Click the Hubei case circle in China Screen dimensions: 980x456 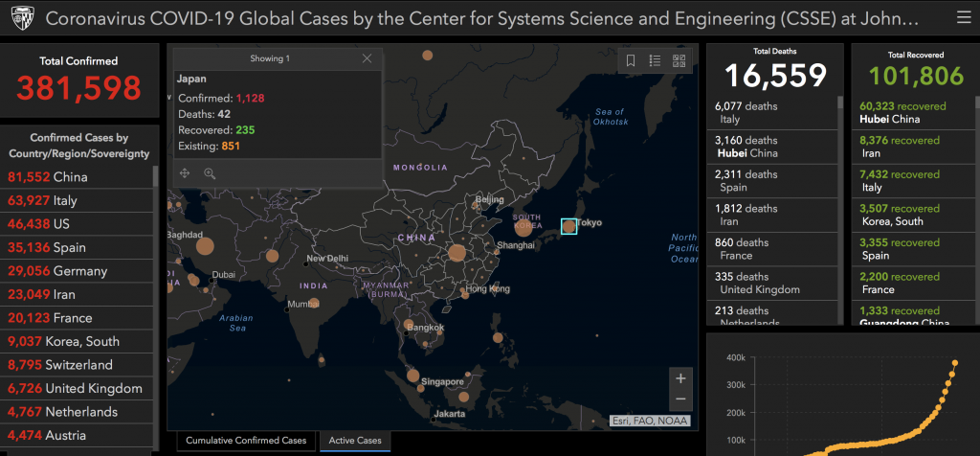[457, 253]
